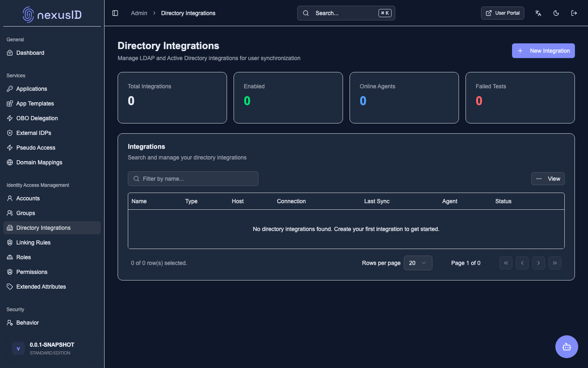Click the External IDPs shield icon

(10, 133)
